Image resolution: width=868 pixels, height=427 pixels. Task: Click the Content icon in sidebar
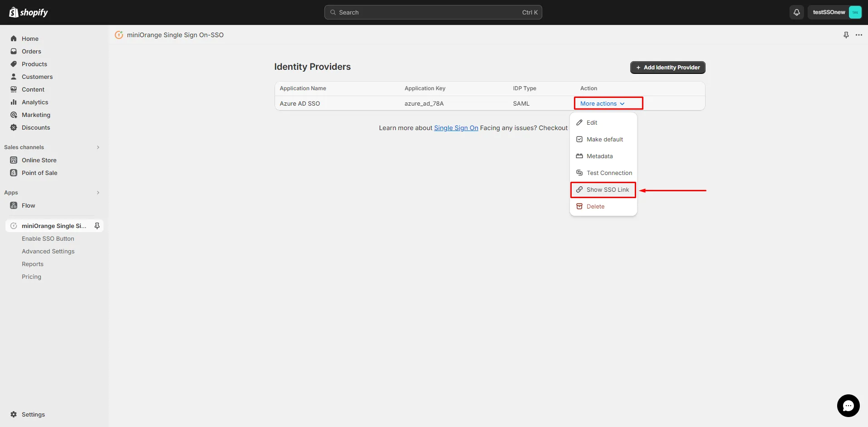point(14,89)
